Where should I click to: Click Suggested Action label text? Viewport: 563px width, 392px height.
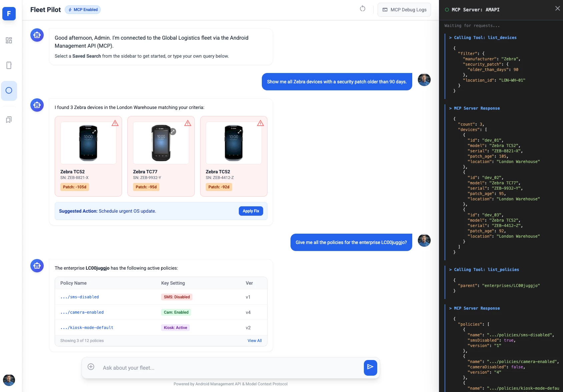tap(78, 211)
